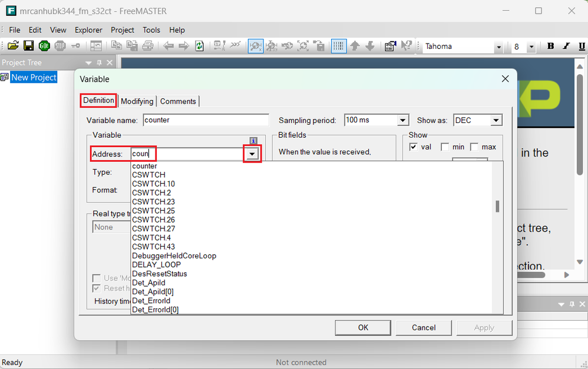
Task: Open the Edit menu
Action: click(x=35, y=30)
